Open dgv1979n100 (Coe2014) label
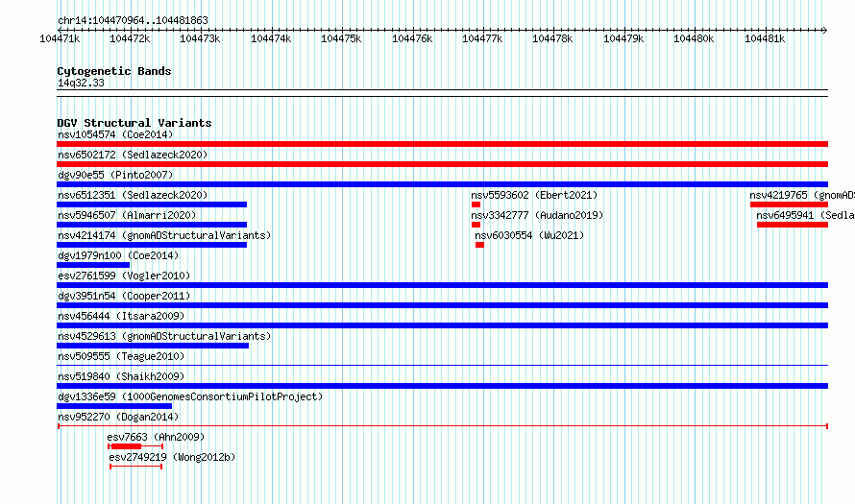 pyautogui.click(x=118, y=255)
